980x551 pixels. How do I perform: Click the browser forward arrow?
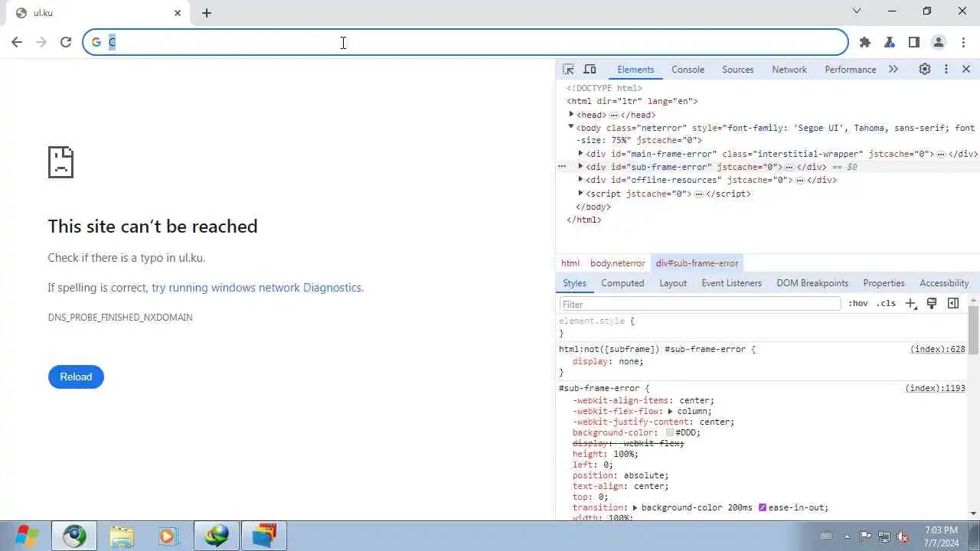[x=41, y=42]
